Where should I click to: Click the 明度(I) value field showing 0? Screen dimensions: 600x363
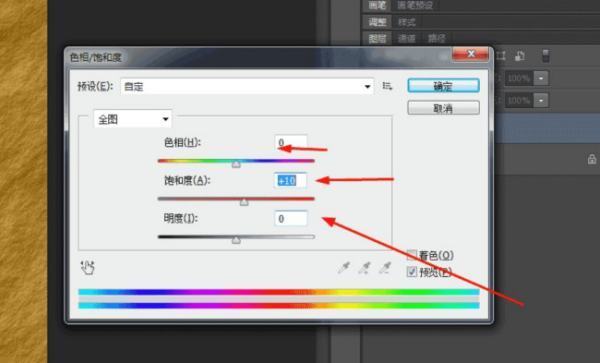coord(290,218)
